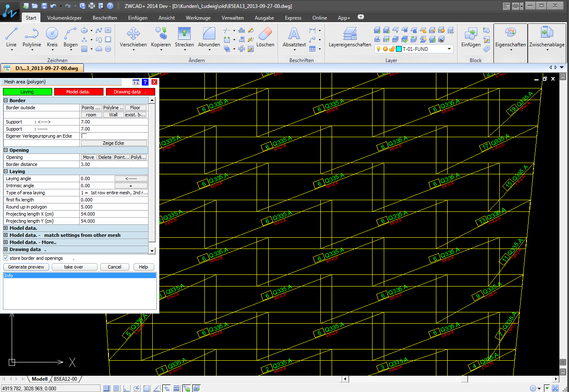Open the Werkzeuge ribbon tab
Viewport: 569px width, 392px height.
tap(198, 18)
